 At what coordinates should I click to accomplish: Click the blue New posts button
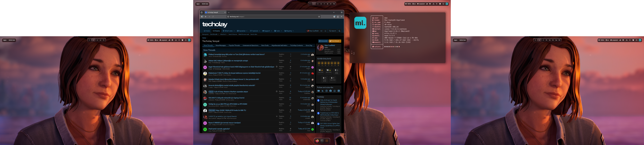323,41
